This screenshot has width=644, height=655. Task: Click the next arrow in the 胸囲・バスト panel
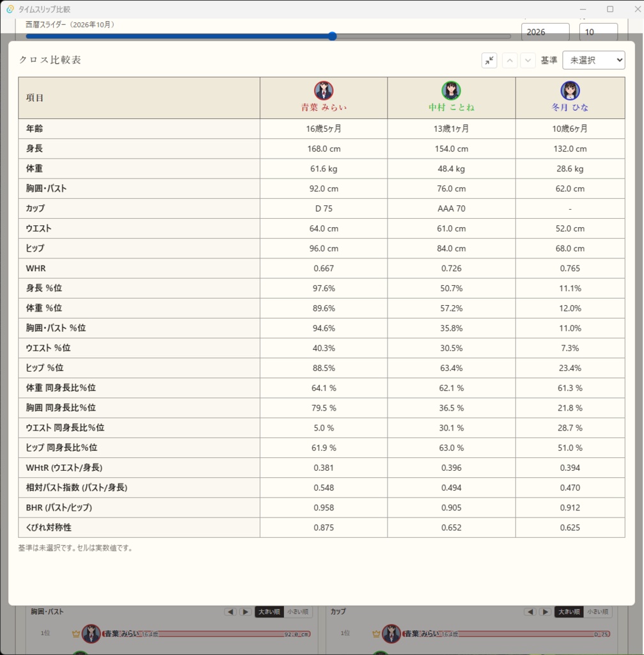[x=245, y=612]
